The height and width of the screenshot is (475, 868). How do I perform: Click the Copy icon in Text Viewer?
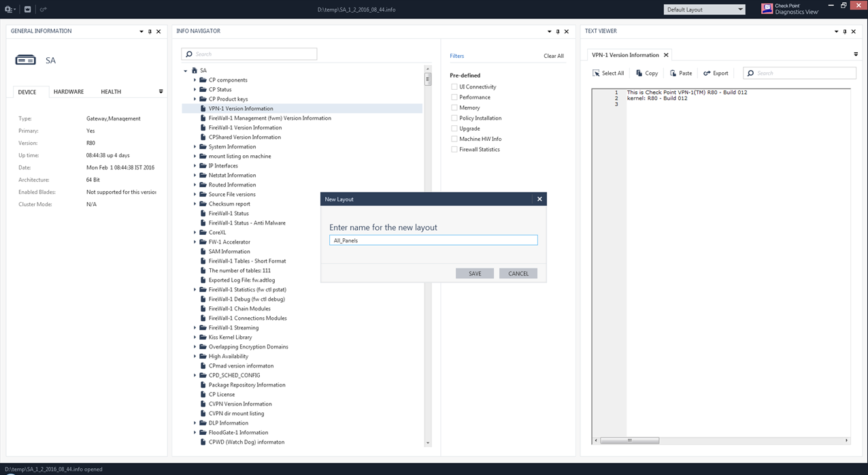(x=639, y=73)
